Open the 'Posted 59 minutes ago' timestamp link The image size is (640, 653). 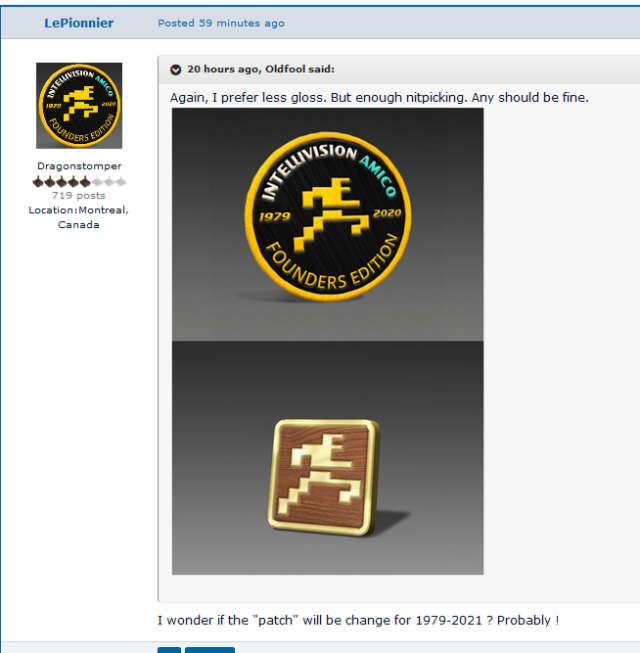pyautogui.click(x=221, y=23)
